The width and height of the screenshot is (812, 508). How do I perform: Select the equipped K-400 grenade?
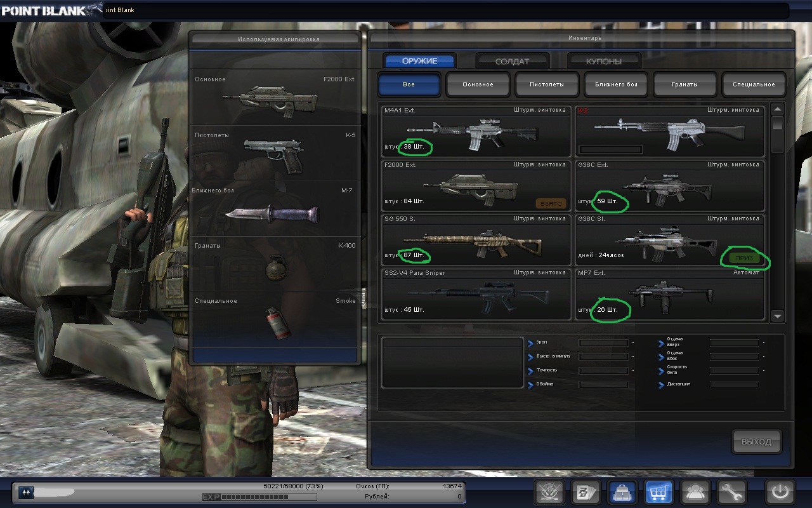click(275, 264)
